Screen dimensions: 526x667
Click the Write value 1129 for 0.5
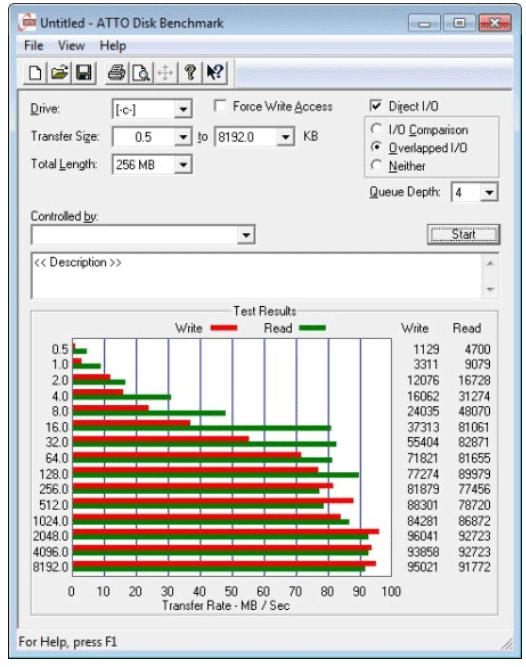tap(426, 349)
